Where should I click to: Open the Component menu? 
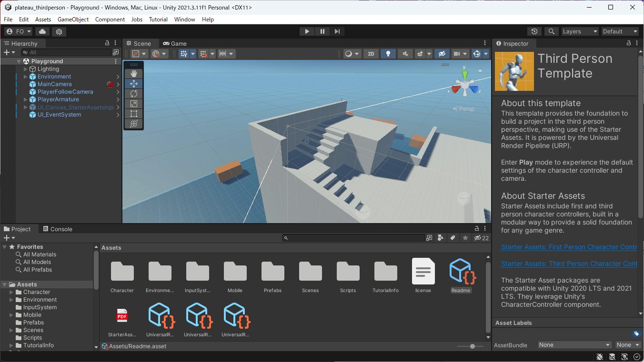tap(110, 20)
